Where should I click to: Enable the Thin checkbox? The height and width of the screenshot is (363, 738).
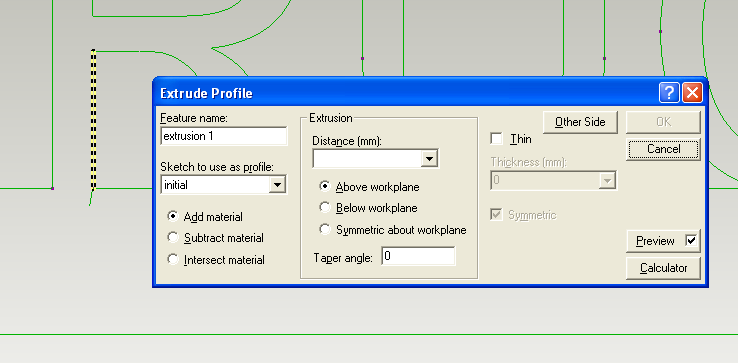[497, 139]
